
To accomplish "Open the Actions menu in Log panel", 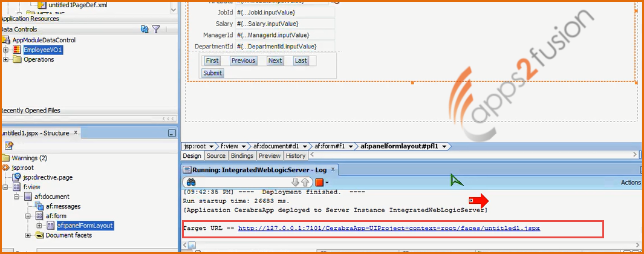I will click(x=631, y=183).
